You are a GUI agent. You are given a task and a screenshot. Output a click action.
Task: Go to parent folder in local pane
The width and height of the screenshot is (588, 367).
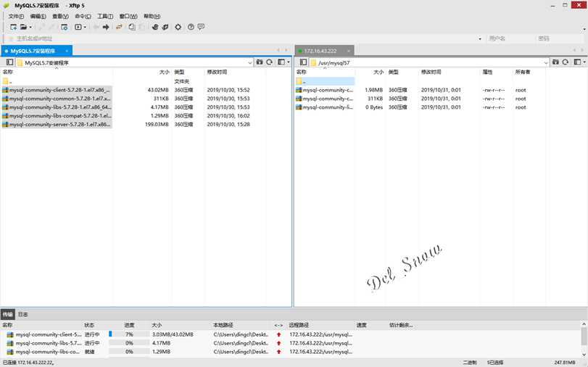pos(260,62)
